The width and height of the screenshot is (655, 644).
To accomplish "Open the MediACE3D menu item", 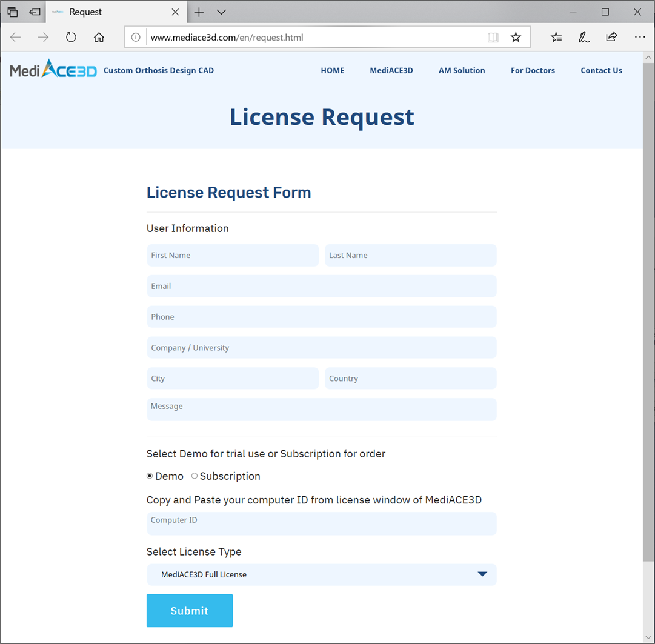I will (391, 71).
